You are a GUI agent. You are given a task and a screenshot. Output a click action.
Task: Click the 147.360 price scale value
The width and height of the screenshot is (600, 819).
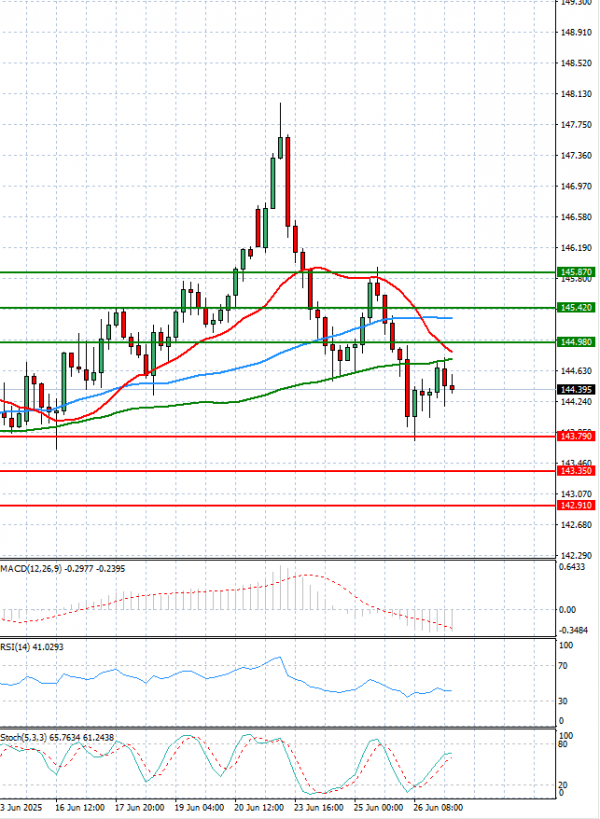pos(576,156)
